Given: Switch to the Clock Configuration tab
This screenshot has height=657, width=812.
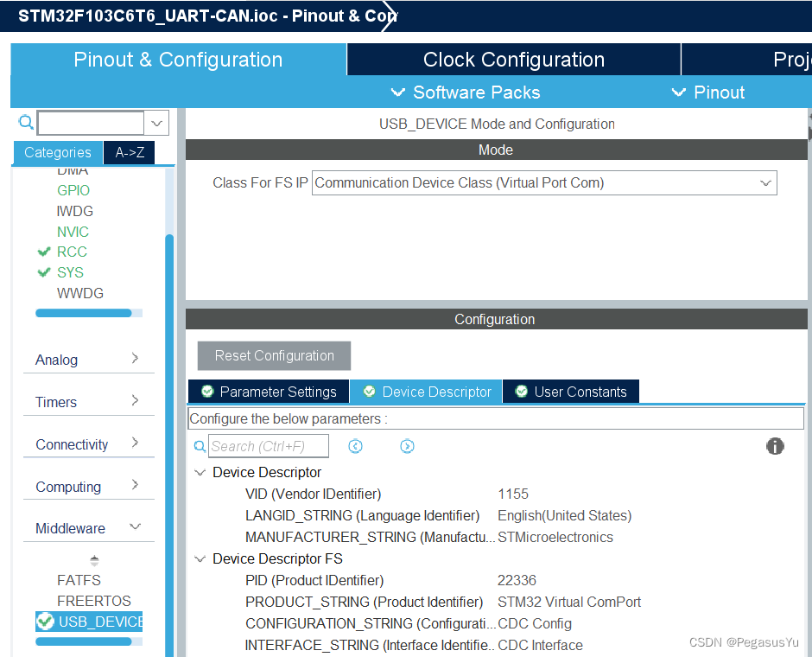Looking at the screenshot, I should pyautogui.click(x=513, y=59).
